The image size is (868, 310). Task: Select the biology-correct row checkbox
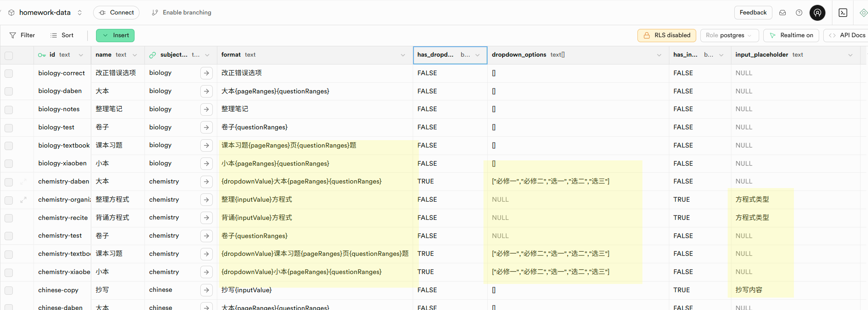[9, 74]
